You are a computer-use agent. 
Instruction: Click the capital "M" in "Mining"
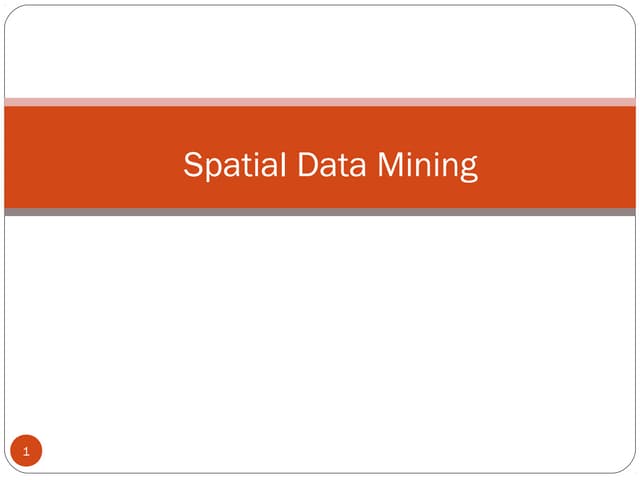click(x=393, y=163)
